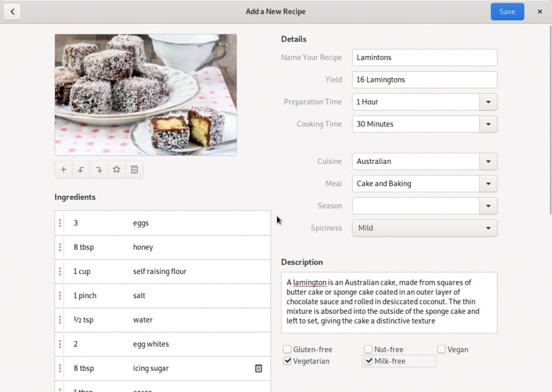Toggle the Nut-free checkbox
This screenshot has width=552, height=392.
pyautogui.click(x=368, y=349)
